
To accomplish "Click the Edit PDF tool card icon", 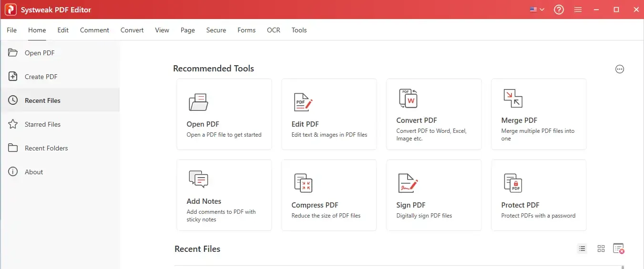I will 303,102.
